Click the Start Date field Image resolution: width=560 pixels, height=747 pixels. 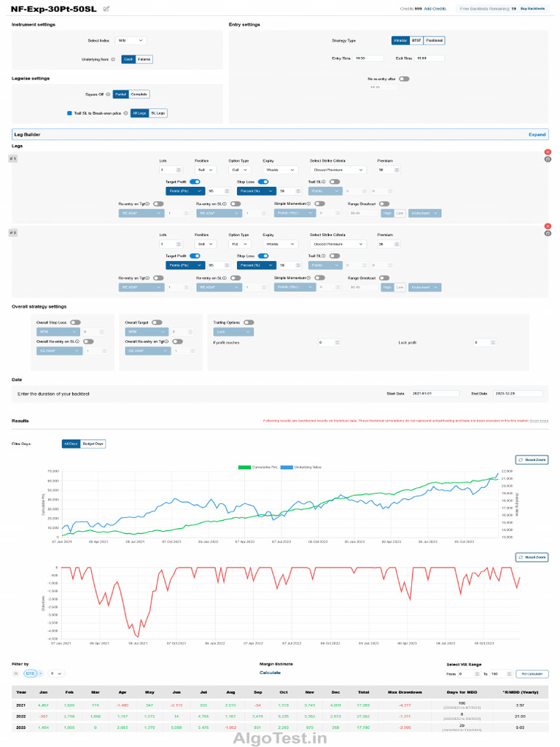435,393
